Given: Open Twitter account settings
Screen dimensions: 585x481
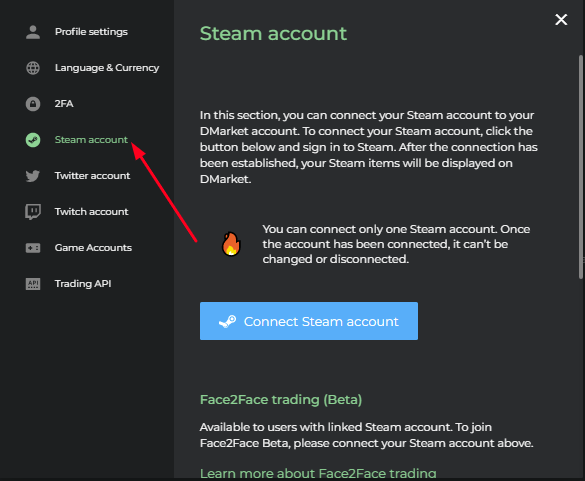Looking at the screenshot, I should [x=92, y=175].
